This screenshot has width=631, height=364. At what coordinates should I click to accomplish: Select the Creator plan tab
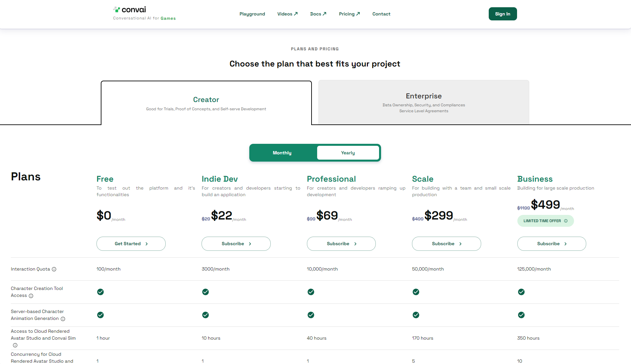pos(206,103)
